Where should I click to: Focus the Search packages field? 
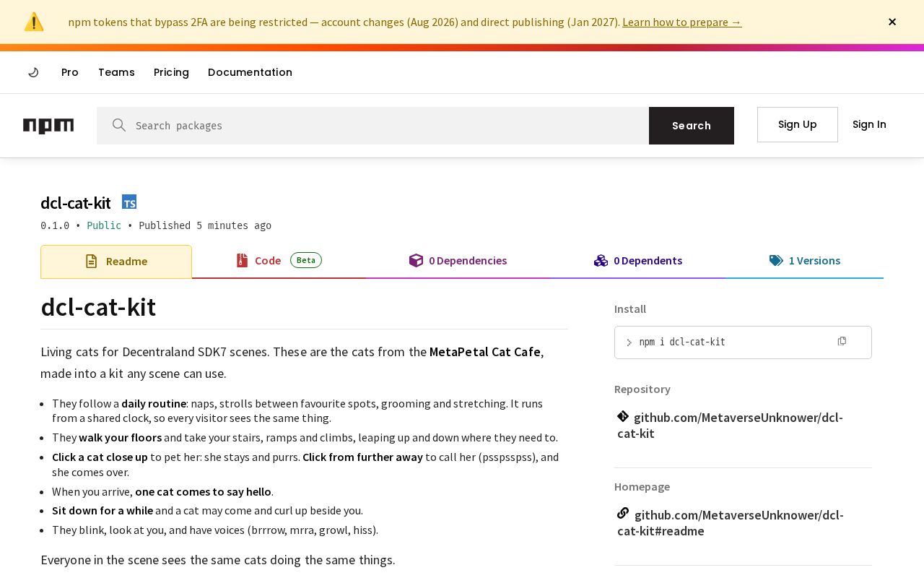pyautogui.click(x=372, y=126)
